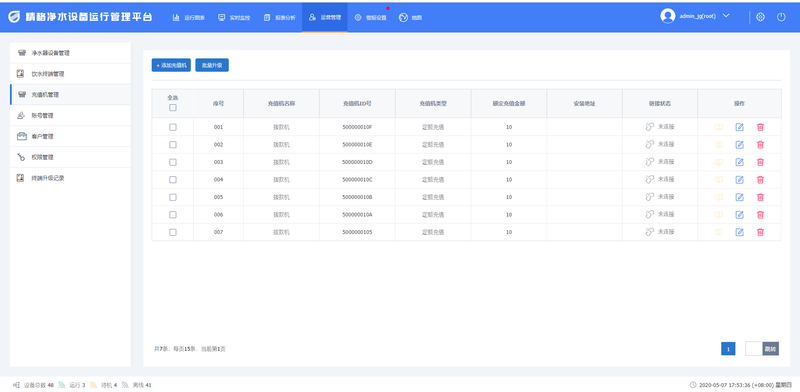Click charger ID 5000000105 cell
The width and height of the screenshot is (800, 392).
point(357,232)
